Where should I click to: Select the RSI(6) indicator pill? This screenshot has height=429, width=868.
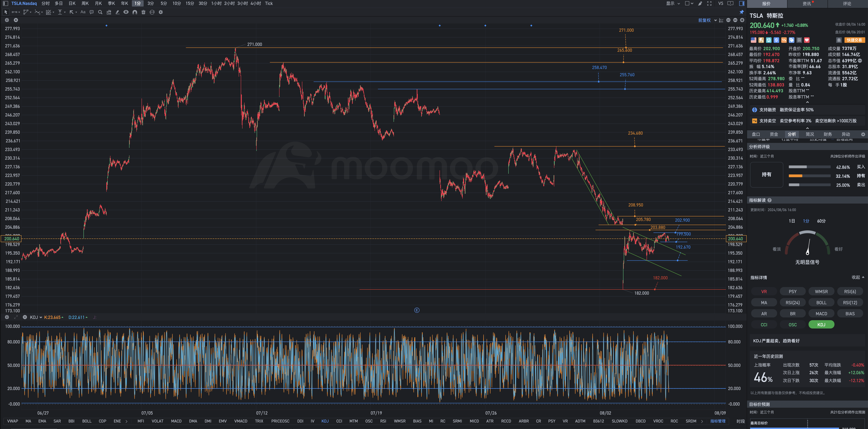coord(850,291)
